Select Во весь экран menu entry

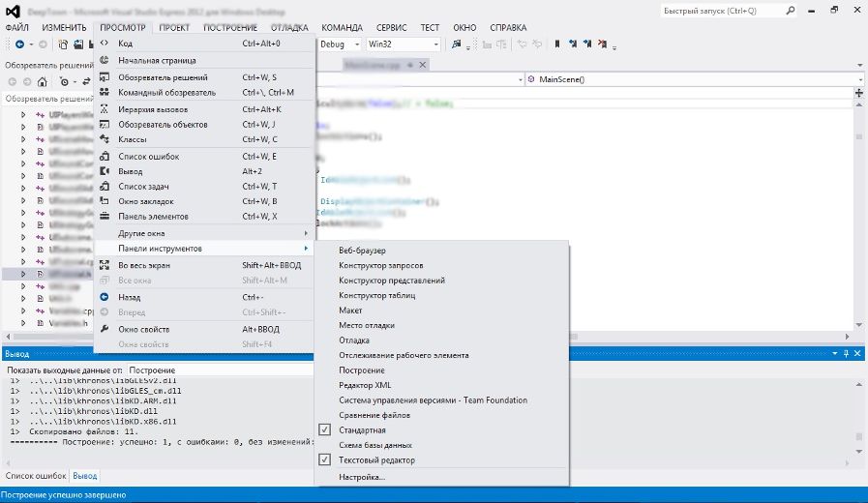click(x=143, y=264)
